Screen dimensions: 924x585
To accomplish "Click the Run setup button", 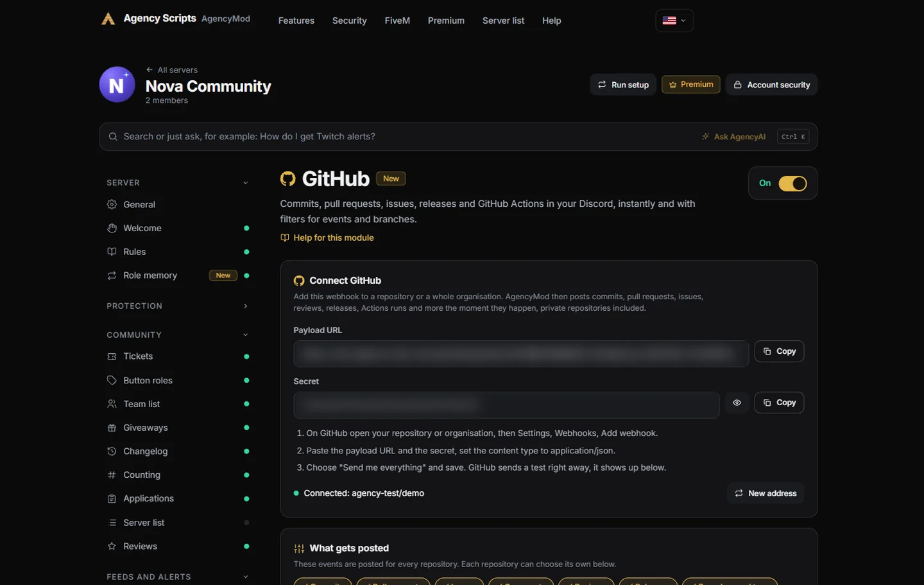I will 623,85.
